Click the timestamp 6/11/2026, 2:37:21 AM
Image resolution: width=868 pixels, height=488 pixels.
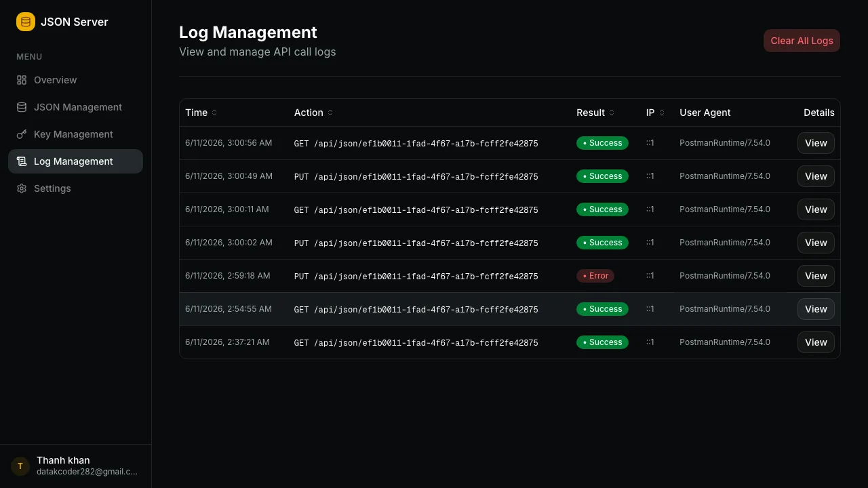click(x=227, y=342)
